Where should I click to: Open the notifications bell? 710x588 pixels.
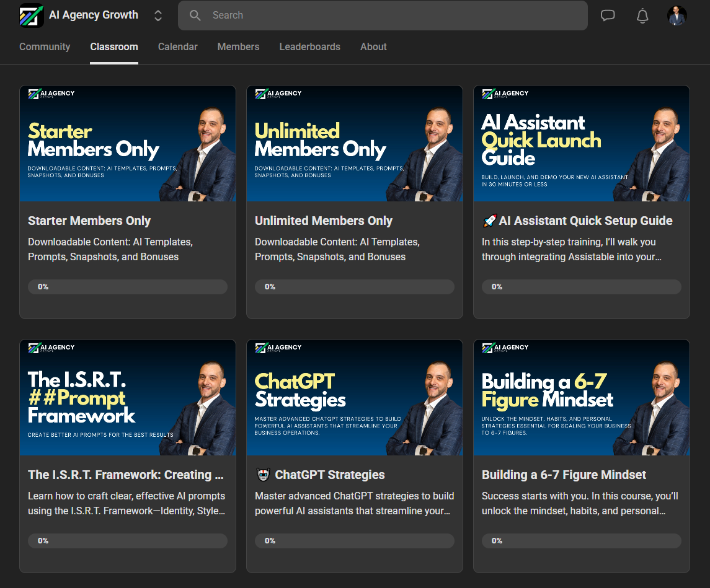(642, 16)
